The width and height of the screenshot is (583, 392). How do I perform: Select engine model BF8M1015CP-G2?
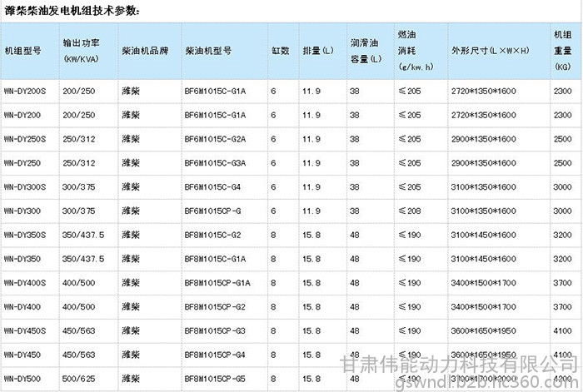(215, 307)
